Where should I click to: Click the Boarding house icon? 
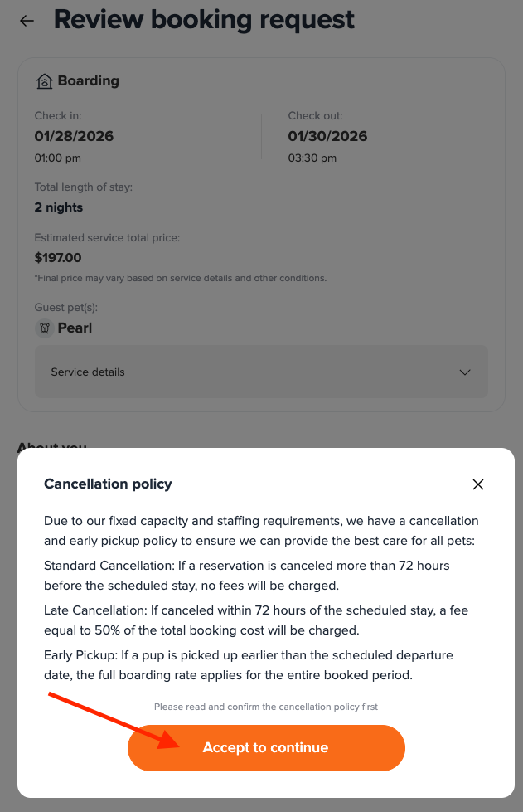[x=44, y=81]
